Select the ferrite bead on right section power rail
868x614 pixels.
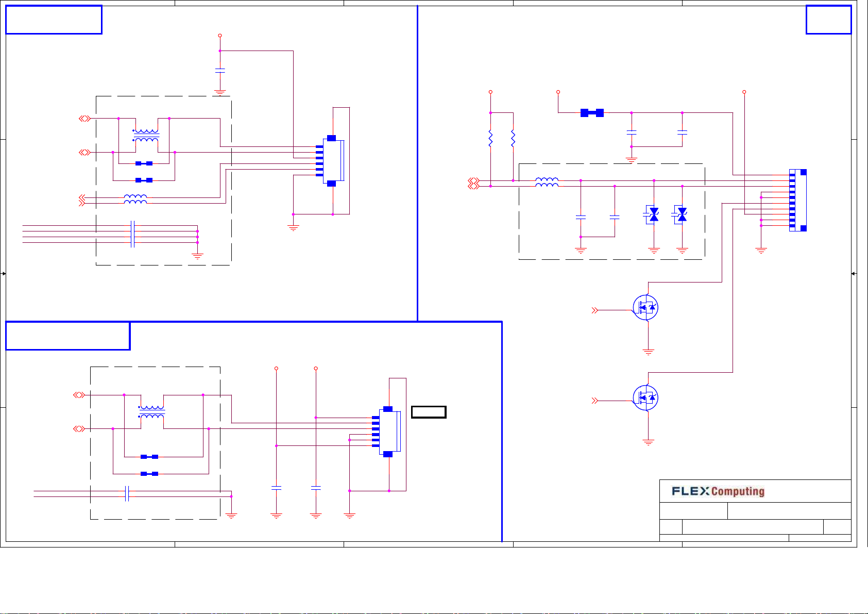point(592,113)
